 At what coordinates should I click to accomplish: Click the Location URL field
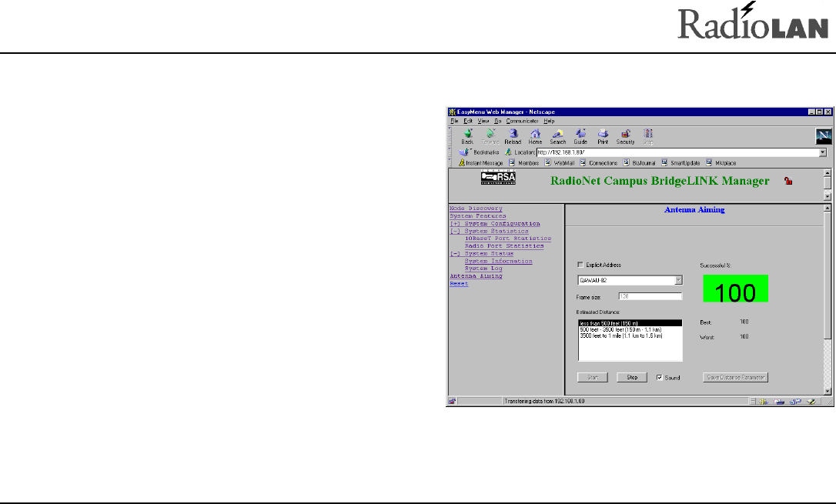677,152
